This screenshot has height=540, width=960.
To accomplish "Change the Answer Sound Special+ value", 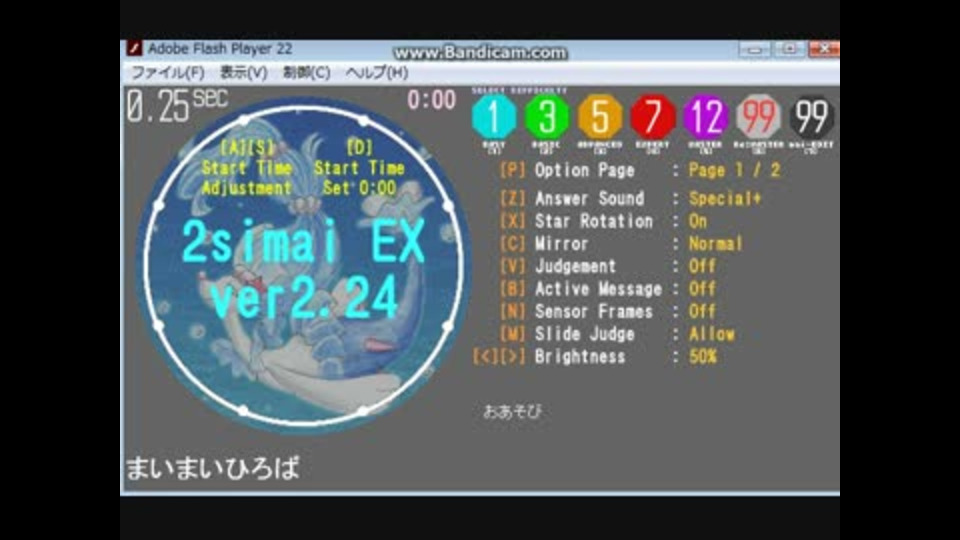I will (725, 198).
